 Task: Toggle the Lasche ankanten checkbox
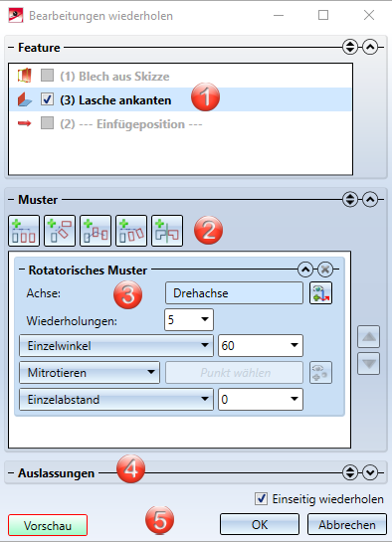pos(47,99)
